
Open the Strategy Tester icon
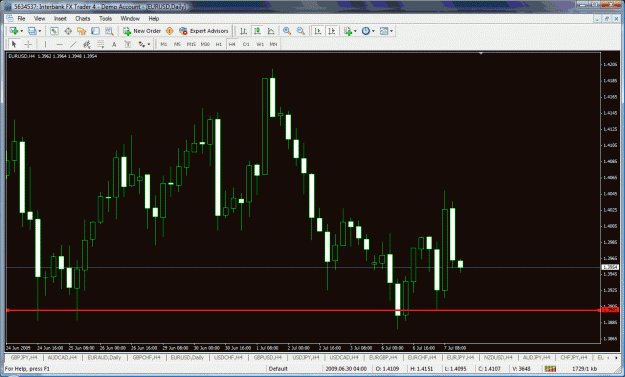109,31
